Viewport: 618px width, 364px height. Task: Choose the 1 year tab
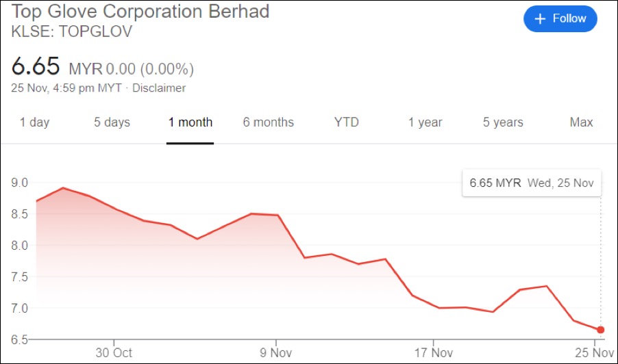coord(425,122)
